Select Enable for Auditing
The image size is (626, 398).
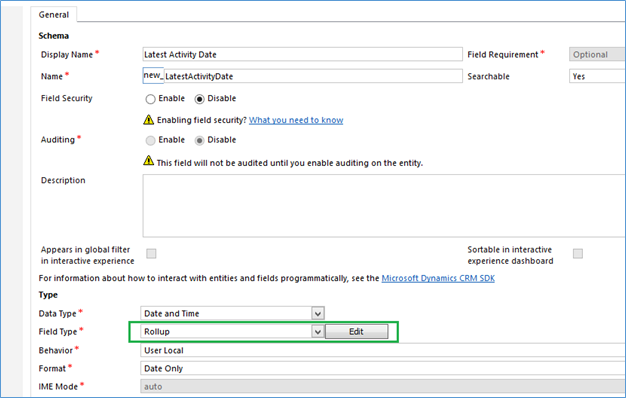(151, 140)
